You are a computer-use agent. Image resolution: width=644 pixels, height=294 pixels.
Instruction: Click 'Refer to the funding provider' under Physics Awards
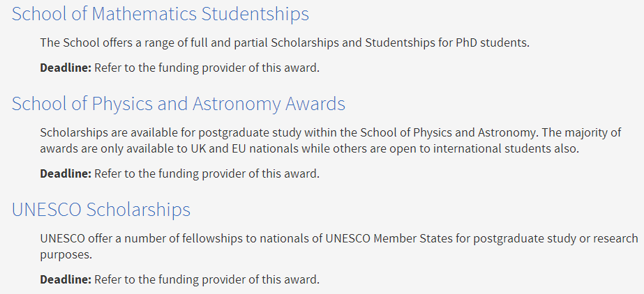[x=171, y=174]
